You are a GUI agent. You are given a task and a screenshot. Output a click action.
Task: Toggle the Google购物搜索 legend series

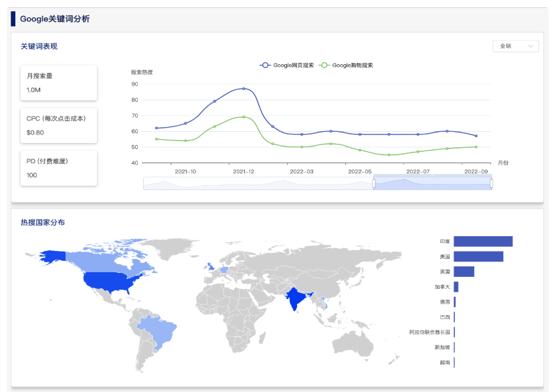click(347, 66)
